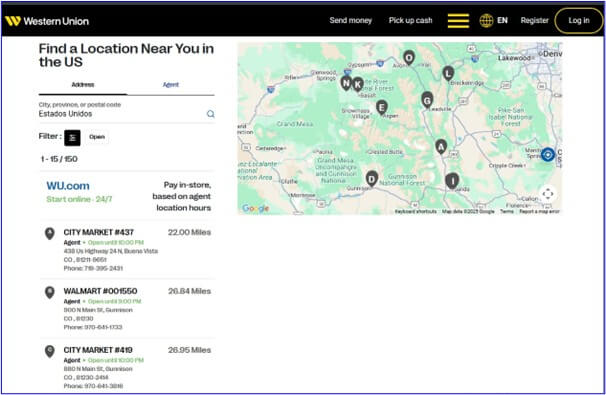Open CITY MARKET #419 listing
This screenshot has width=606, height=395.
[98, 350]
